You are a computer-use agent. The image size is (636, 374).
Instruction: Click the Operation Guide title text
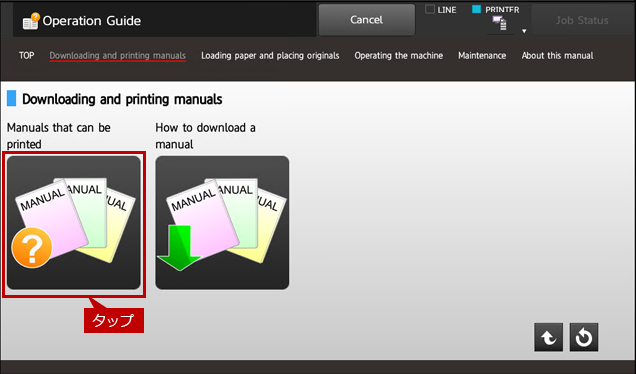click(92, 21)
